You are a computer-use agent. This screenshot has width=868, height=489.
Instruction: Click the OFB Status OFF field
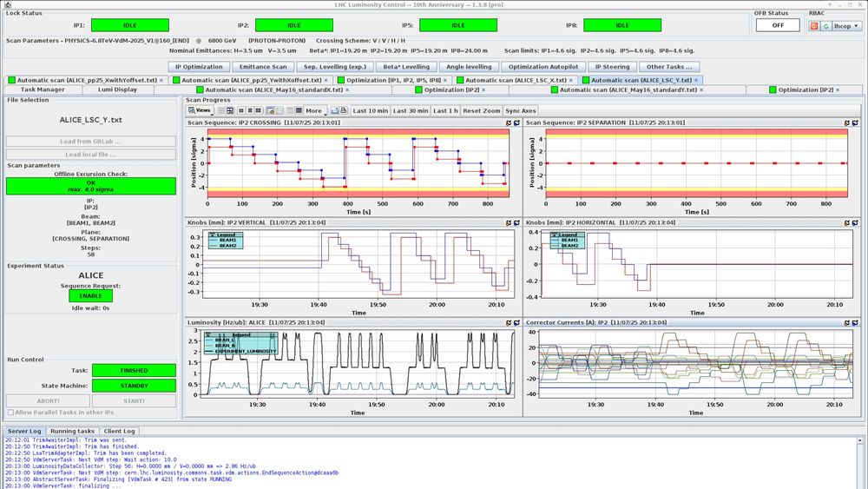[x=778, y=25]
